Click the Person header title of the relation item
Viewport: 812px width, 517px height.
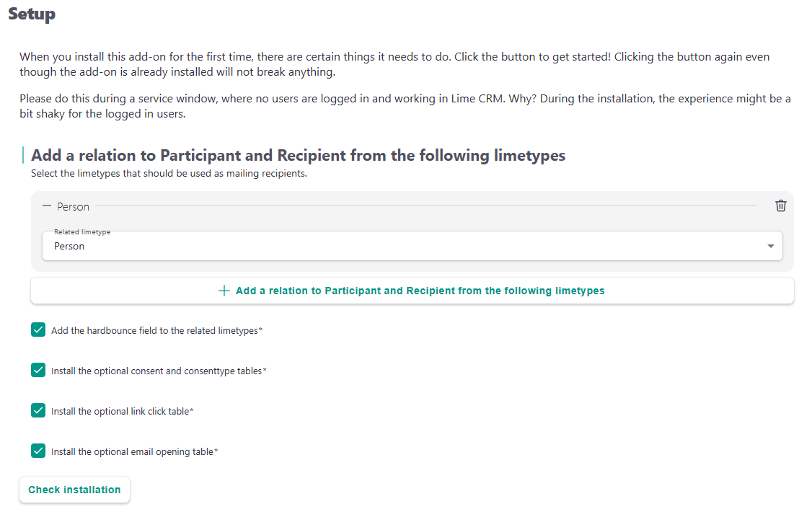74,206
